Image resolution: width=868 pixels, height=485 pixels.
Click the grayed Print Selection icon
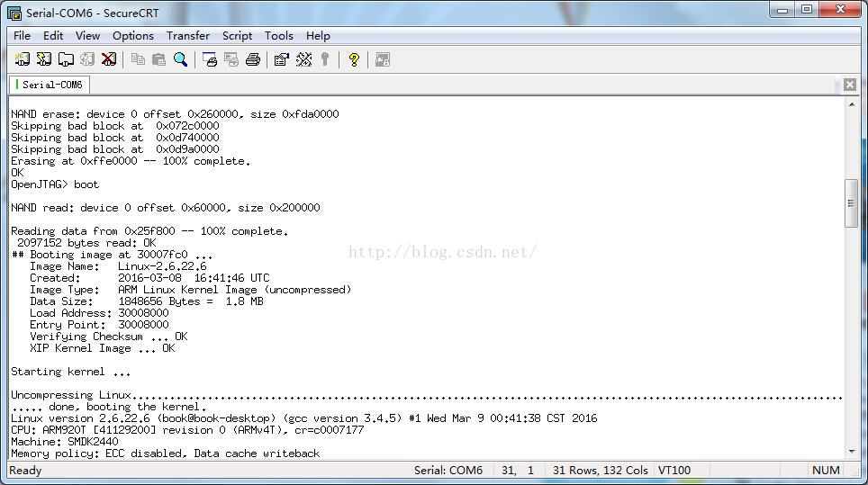(231, 59)
